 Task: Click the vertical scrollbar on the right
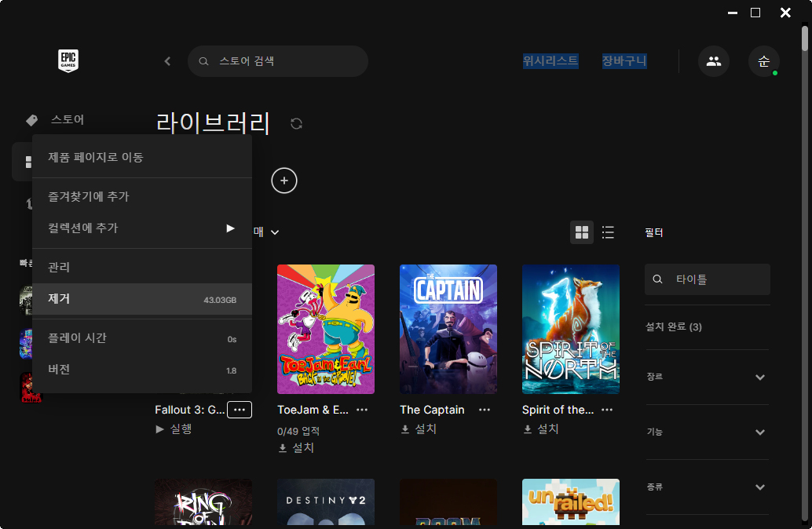(804, 38)
